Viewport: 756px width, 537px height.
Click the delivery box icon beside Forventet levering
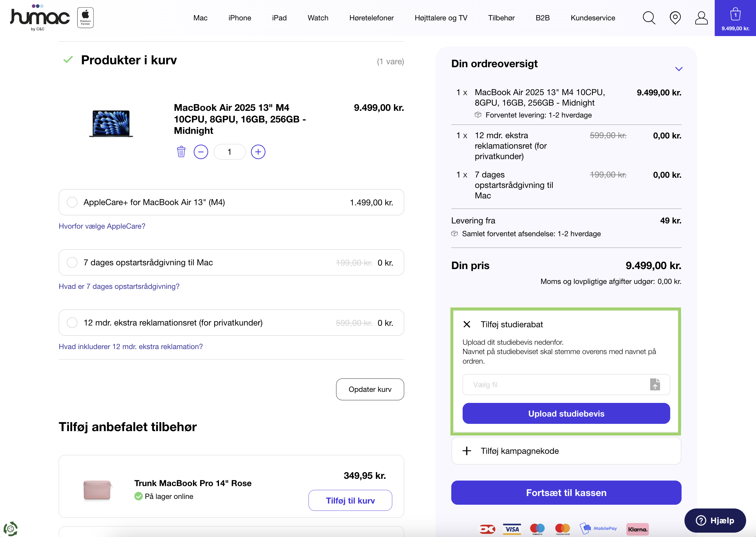click(478, 115)
